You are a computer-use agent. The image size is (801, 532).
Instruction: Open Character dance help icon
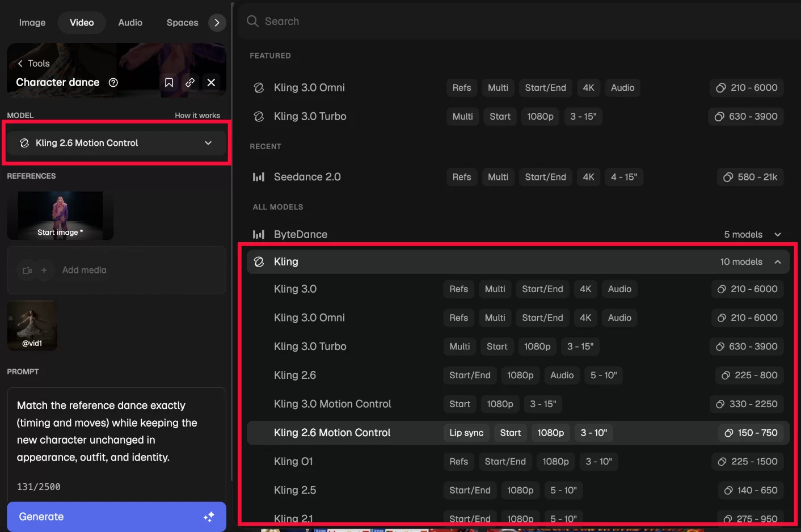tap(113, 82)
